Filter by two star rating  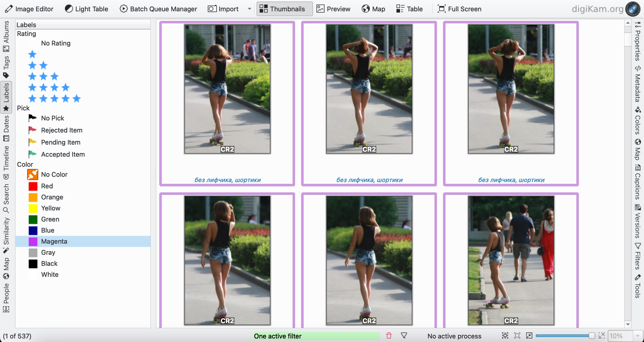tap(38, 65)
